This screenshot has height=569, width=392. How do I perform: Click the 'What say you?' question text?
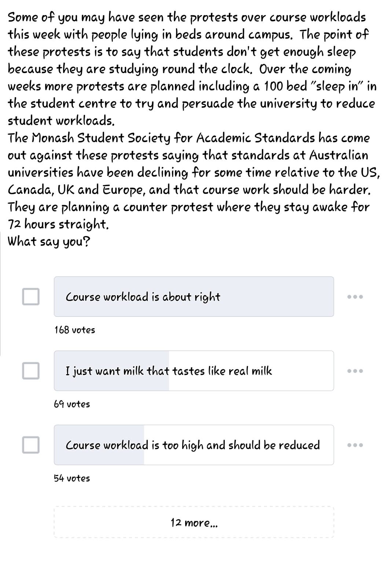(x=49, y=242)
